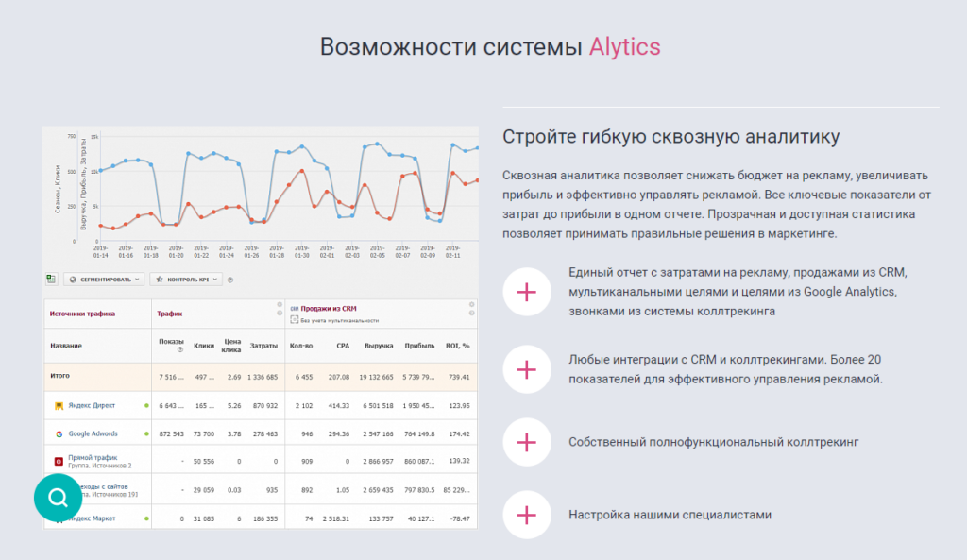Expand Собственный полнофункциональный коллтрекинг plus item

tap(527, 441)
